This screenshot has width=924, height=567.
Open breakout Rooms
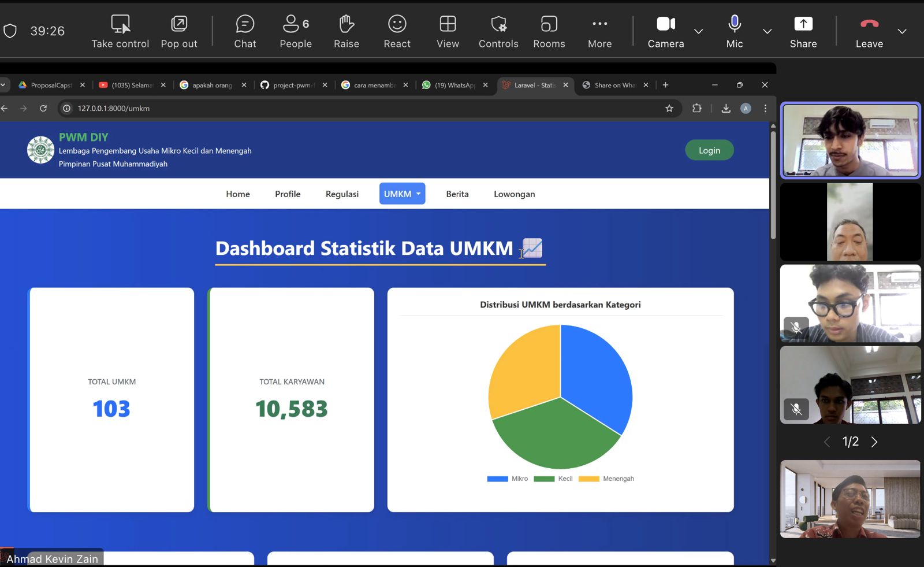click(x=549, y=31)
